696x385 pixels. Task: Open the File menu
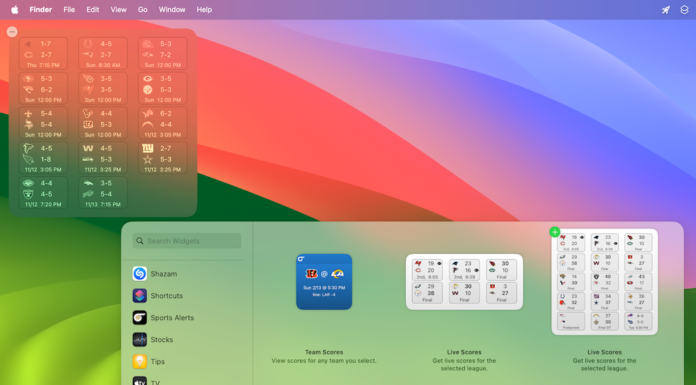(69, 10)
